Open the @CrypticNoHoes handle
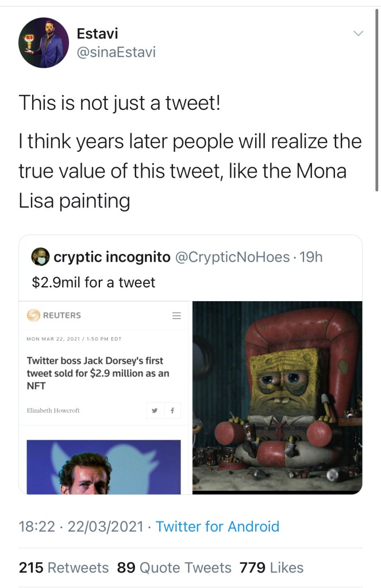 tap(232, 257)
